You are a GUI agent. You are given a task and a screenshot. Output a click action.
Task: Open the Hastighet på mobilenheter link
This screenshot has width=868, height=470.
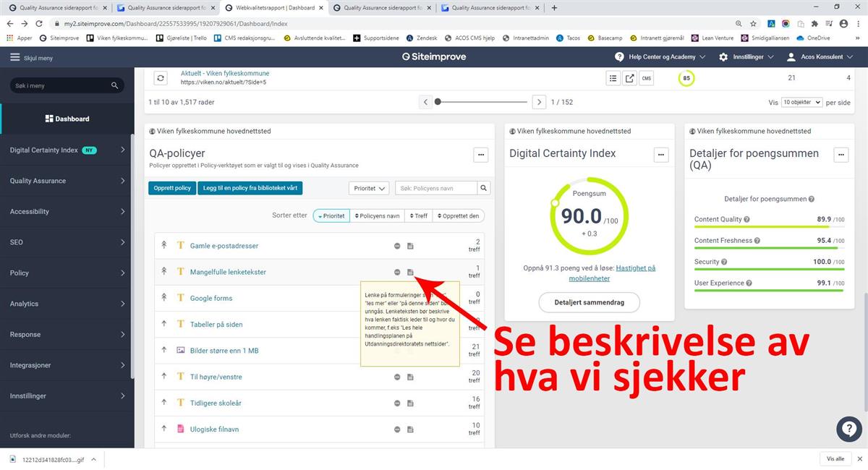coord(612,273)
